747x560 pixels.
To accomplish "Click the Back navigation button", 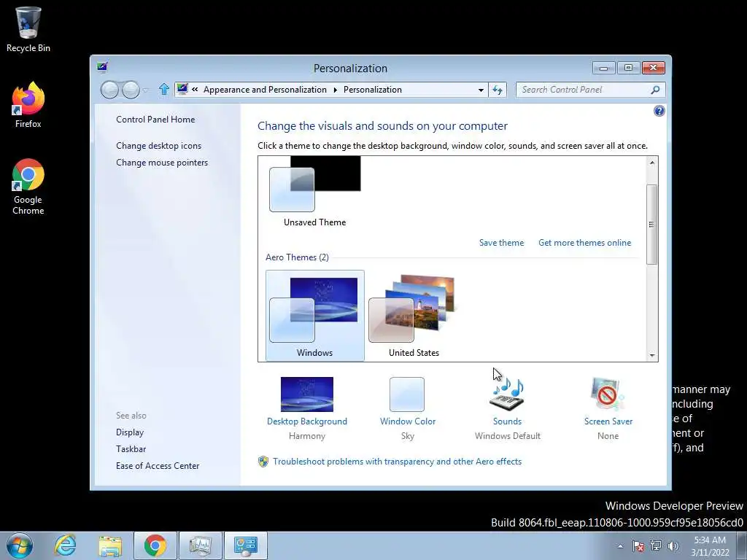I will pyautogui.click(x=109, y=90).
